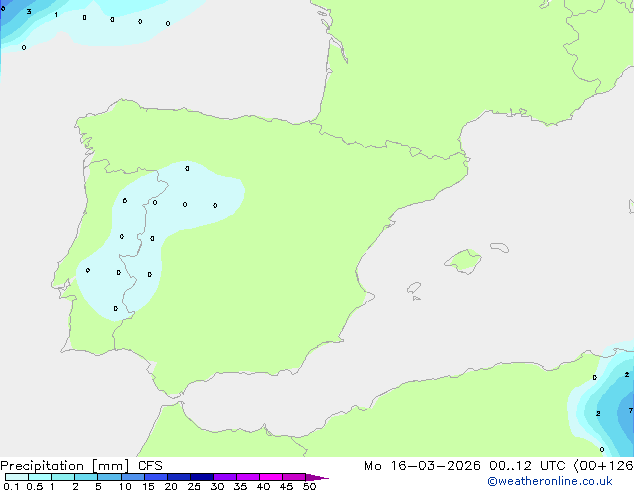Screen dimensions: 634x490
Task: Pick the legend swatch between 1 and 2
Action: point(63,477)
